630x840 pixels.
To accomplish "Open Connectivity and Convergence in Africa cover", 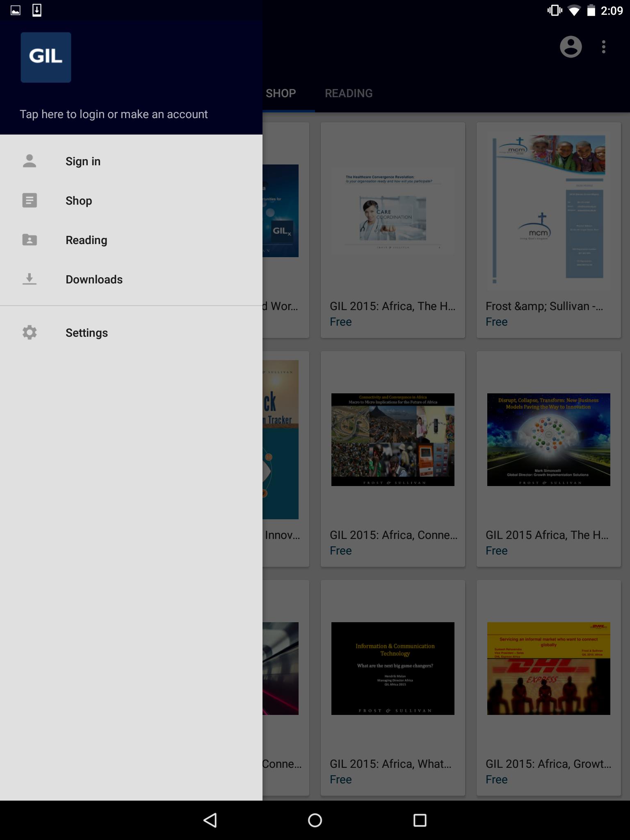I will tap(393, 440).
